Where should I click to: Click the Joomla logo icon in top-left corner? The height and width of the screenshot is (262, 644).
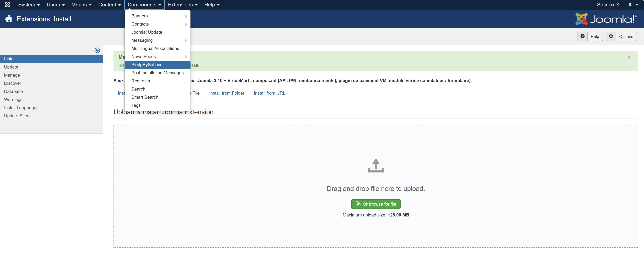[x=7, y=5]
